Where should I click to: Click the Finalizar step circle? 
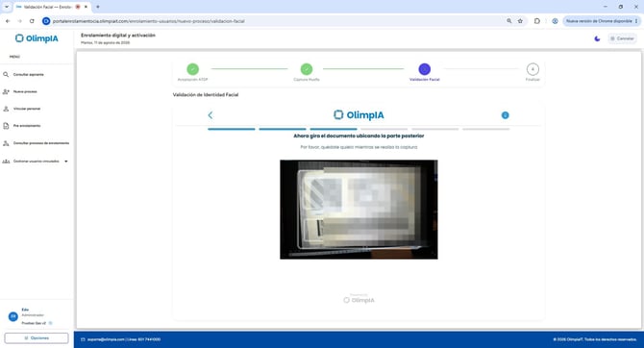[x=533, y=69]
